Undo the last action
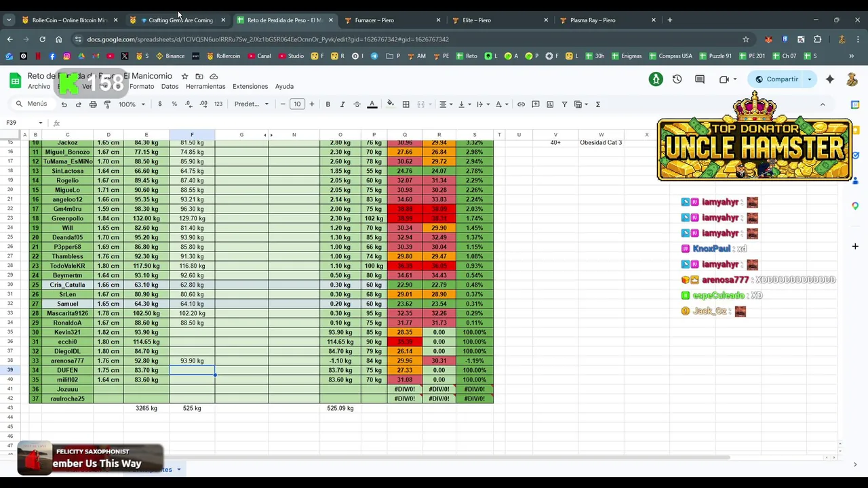Image resolution: width=868 pixels, height=488 pixels. [x=64, y=104]
